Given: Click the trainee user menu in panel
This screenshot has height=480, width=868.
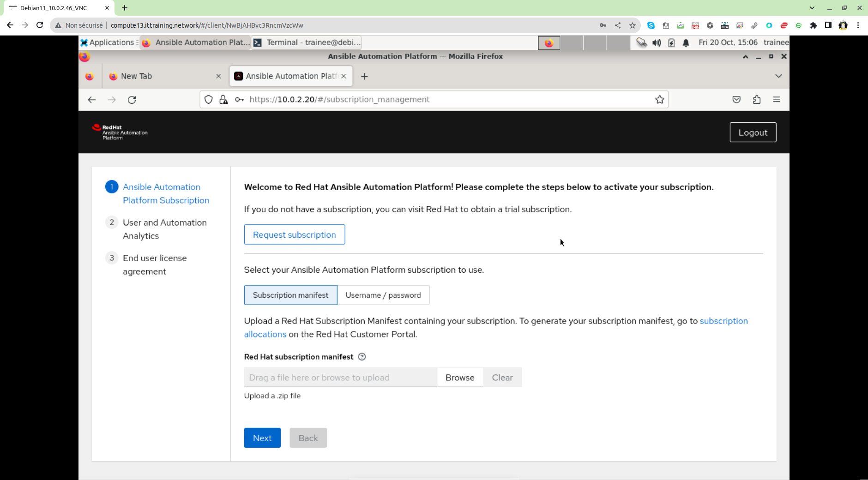Looking at the screenshot, I should coord(776,42).
